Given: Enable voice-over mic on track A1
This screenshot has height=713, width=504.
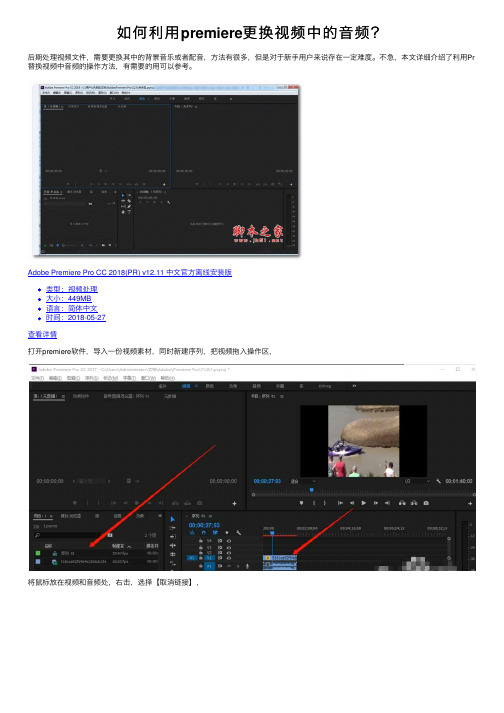Looking at the screenshot, I should 247,566.
